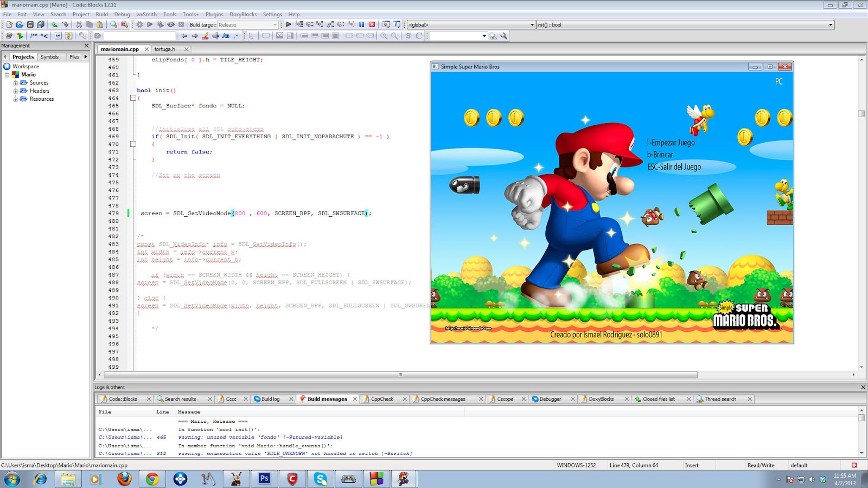Click the New file toolbar icon
The width and height of the screenshot is (868, 488).
coord(9,24)
